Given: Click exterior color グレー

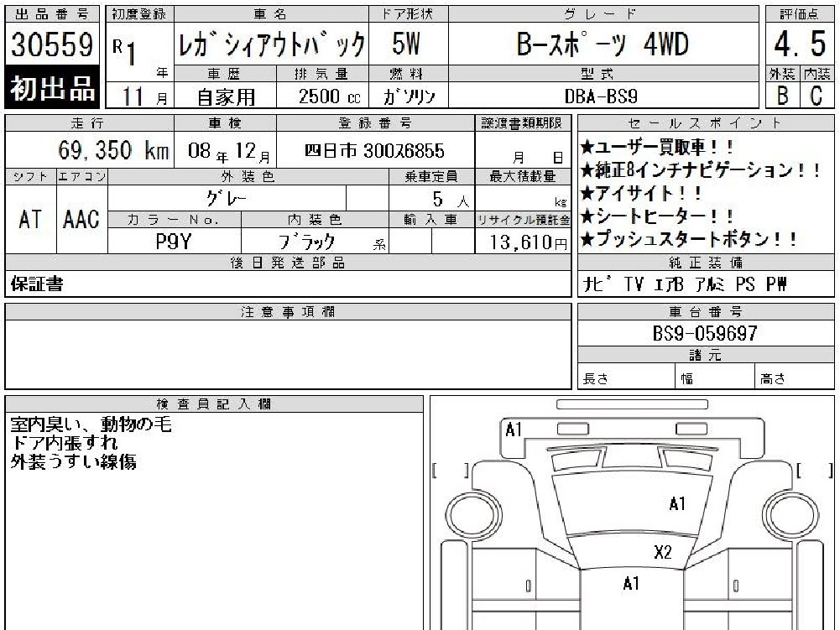Looking at the screenshot, I should [x=226, y=199].
